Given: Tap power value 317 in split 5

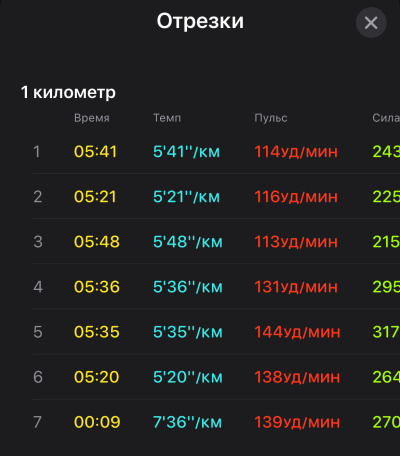Looking at the screenshot, I should point(386,332).
